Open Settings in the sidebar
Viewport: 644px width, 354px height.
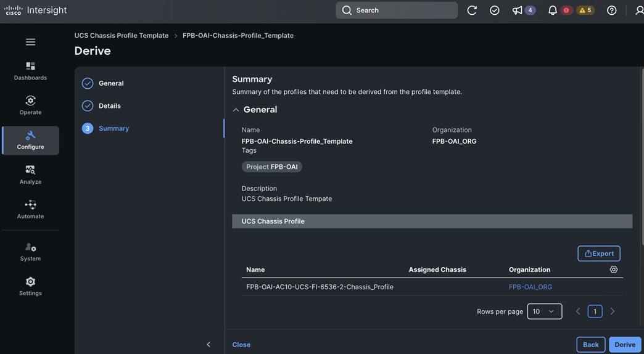click(30, 287)
